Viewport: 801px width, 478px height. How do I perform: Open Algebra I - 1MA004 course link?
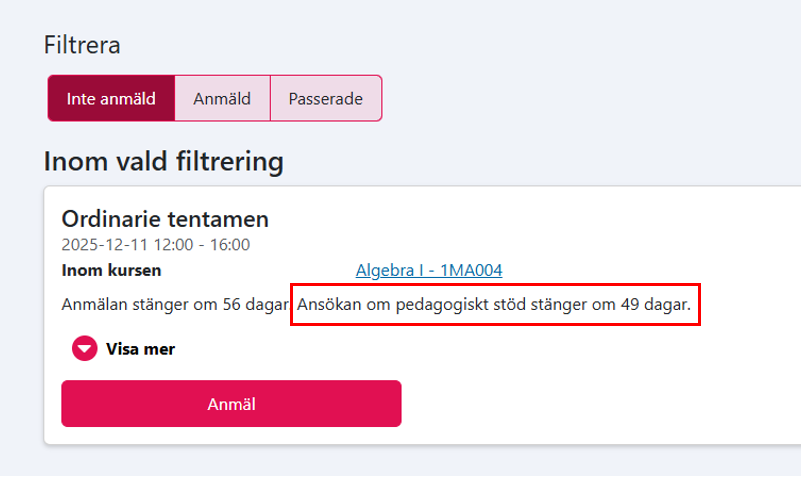(x=428, y=270)
